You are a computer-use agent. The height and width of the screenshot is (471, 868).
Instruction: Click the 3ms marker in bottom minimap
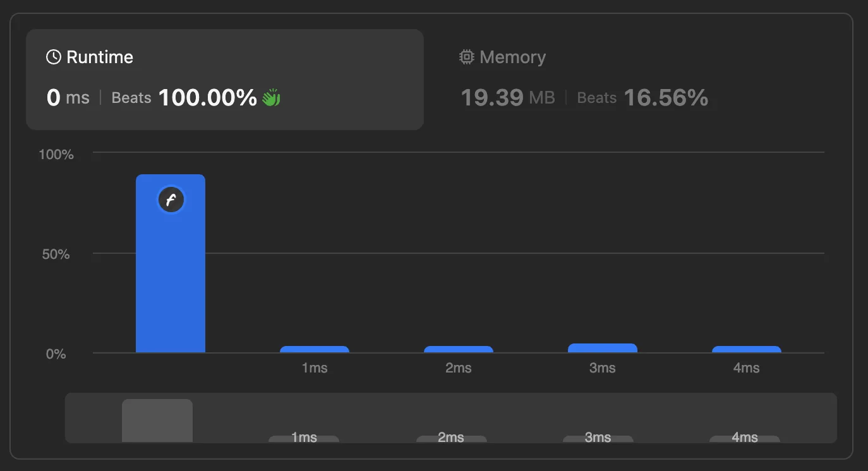pos(598,438)
